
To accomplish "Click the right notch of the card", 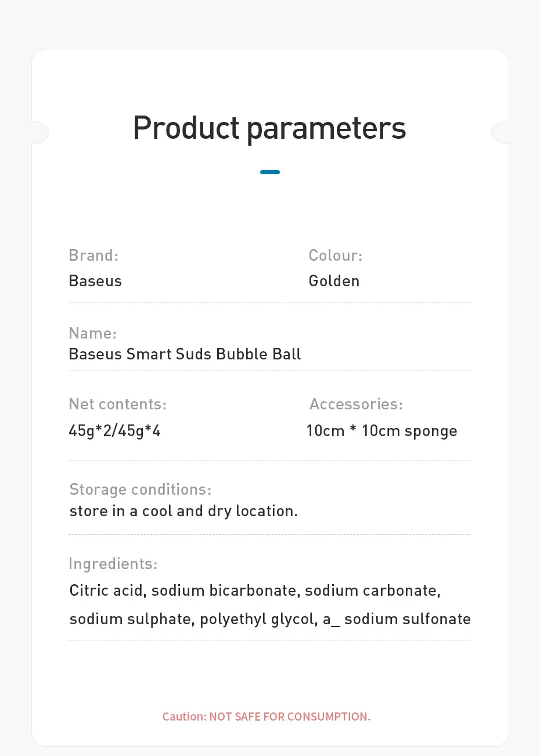I will [500, 132].
